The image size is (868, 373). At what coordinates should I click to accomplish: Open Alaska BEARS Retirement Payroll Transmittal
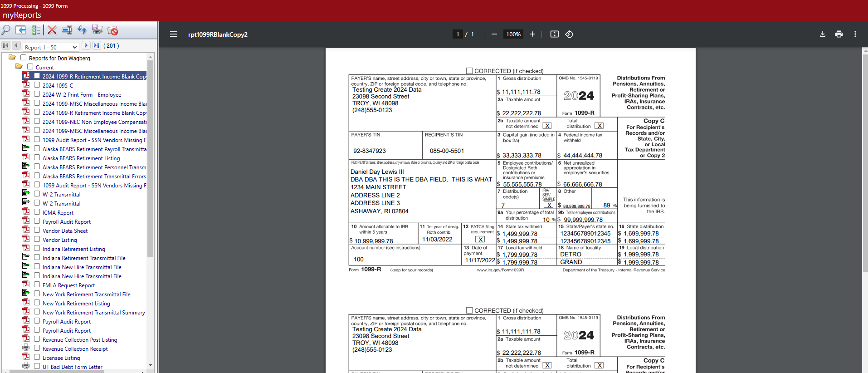pyautogui.click(x=94, y=149)
